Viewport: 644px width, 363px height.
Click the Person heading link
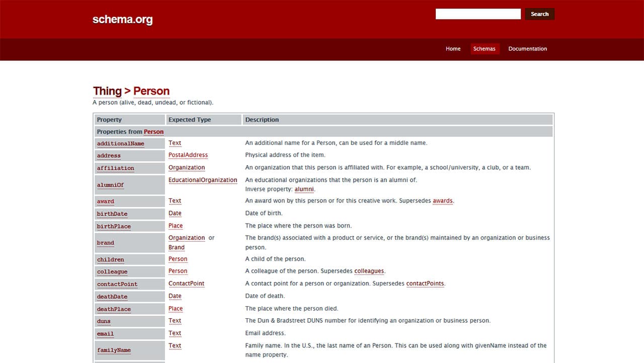tap(151, 91)
